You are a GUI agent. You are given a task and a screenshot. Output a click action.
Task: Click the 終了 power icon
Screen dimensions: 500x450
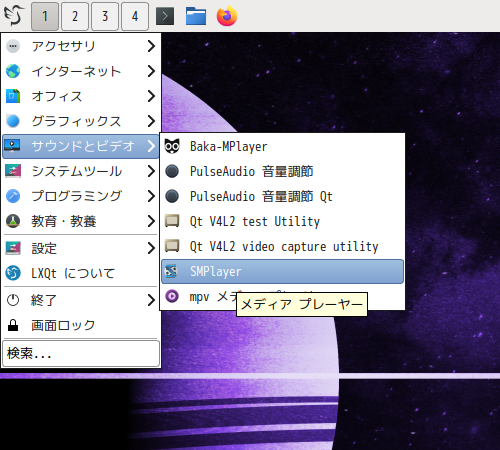[x=13, y=300]
